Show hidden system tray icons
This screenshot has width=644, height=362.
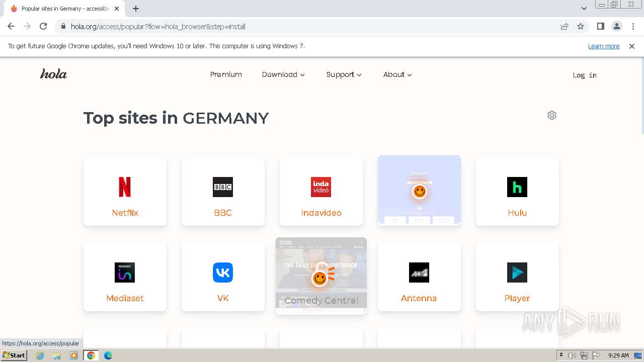[x=561, y=355]
